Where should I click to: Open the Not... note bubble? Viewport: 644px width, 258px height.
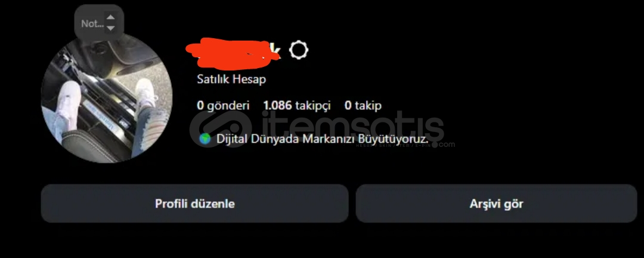[x=99, y=23]
